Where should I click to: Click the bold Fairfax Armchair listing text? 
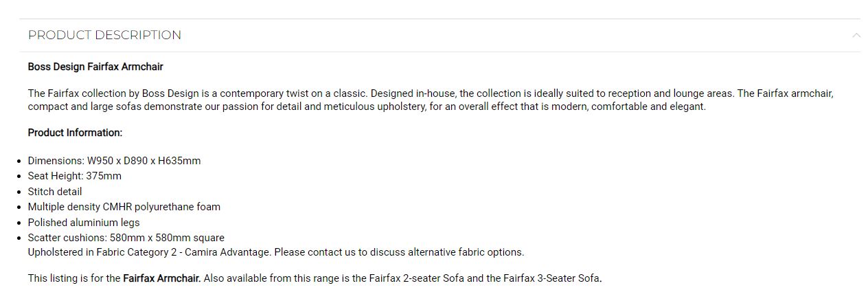[x=162, y=278]
